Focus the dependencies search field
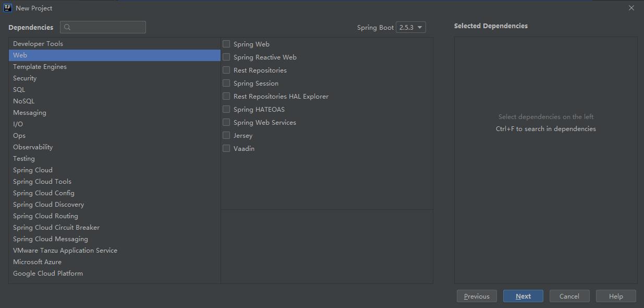This screenshot has width=644, height=308. (x=103, y=27)
